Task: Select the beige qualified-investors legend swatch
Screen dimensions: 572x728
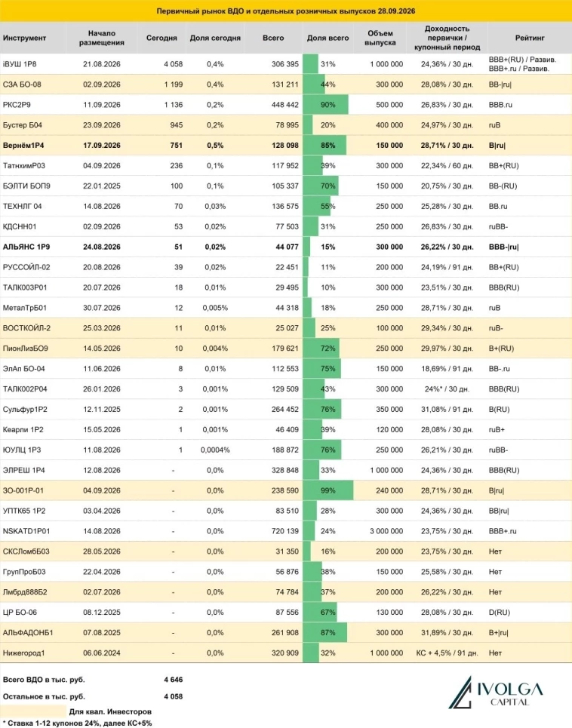Action: (x=33, y=711)
